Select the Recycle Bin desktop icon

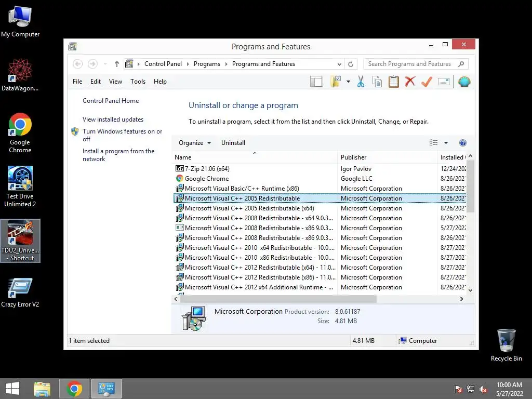coord(506,345)
